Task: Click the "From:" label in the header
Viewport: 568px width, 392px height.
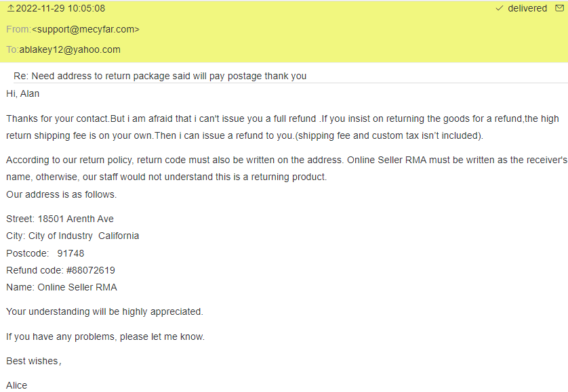Action: click(x=18, y=29)
